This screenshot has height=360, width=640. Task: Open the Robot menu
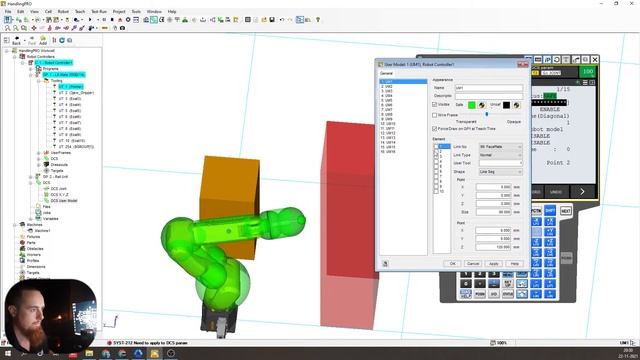[x=63, y=11]
